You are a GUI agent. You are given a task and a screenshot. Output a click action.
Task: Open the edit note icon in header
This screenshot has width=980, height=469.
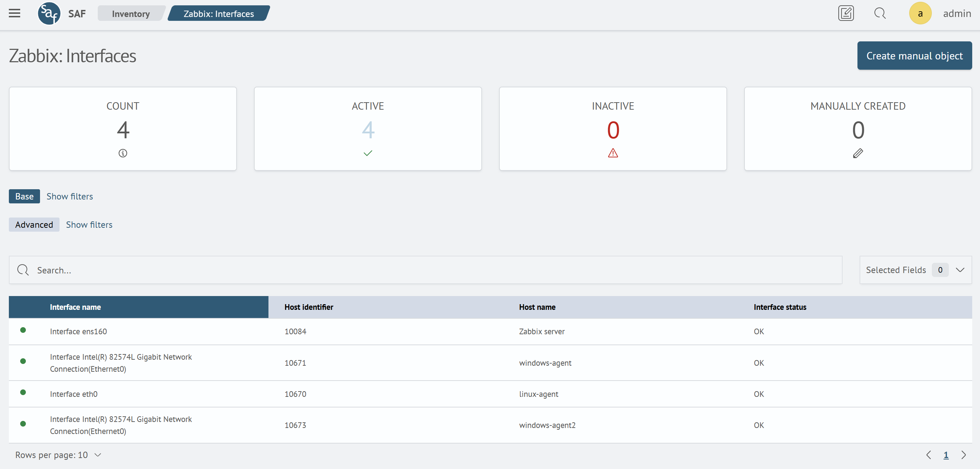pyautogui.click(x=846, y=13)
